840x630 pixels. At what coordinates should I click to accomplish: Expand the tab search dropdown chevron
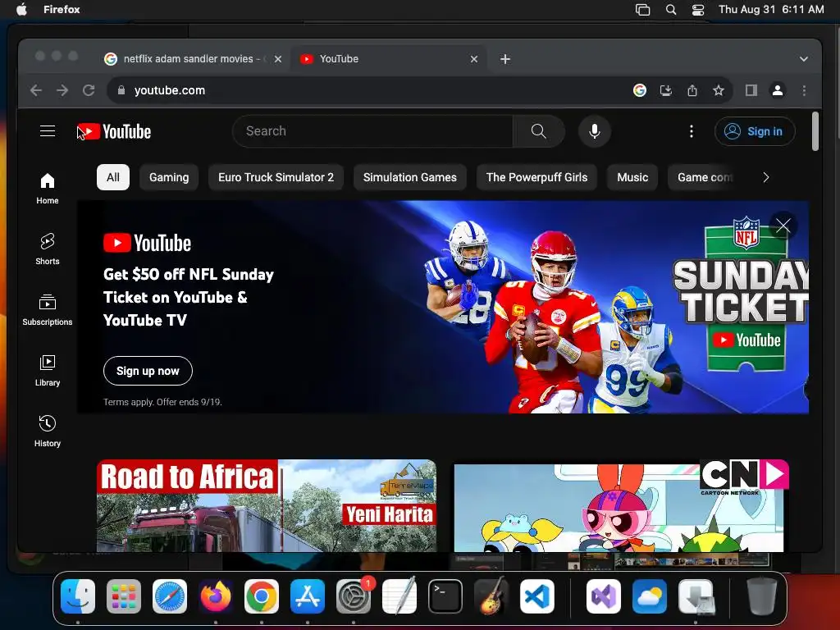click(804, 59)
